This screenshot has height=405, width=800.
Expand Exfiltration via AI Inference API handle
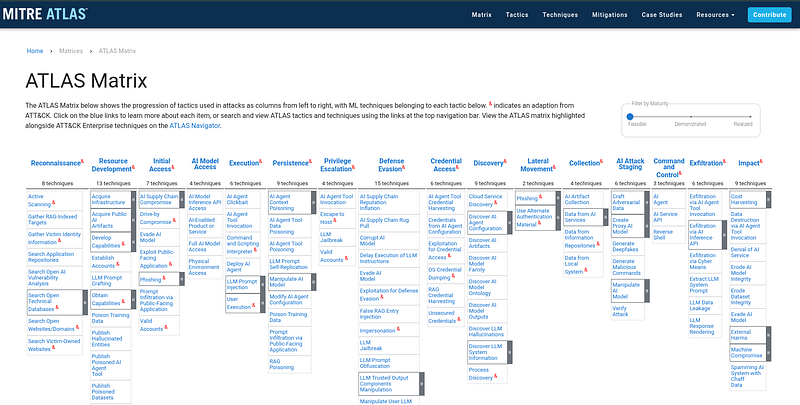[x=724, y=235]
